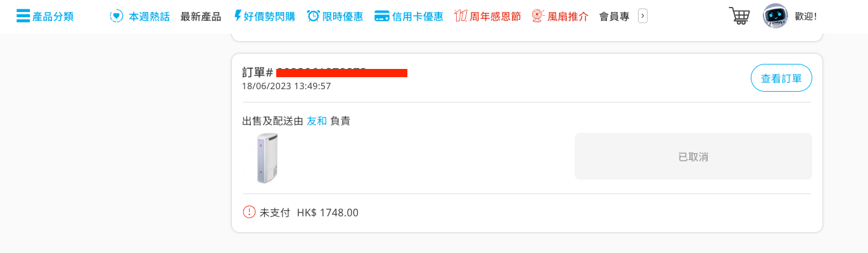The image size is (868, 253).
Task: Open the shopping cart icon
Action: tap(739, 16)
